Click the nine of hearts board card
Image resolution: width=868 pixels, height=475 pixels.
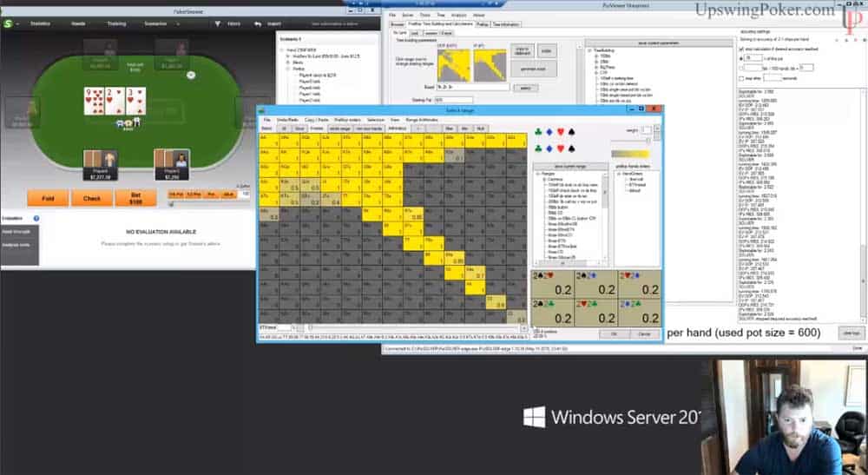94,101
